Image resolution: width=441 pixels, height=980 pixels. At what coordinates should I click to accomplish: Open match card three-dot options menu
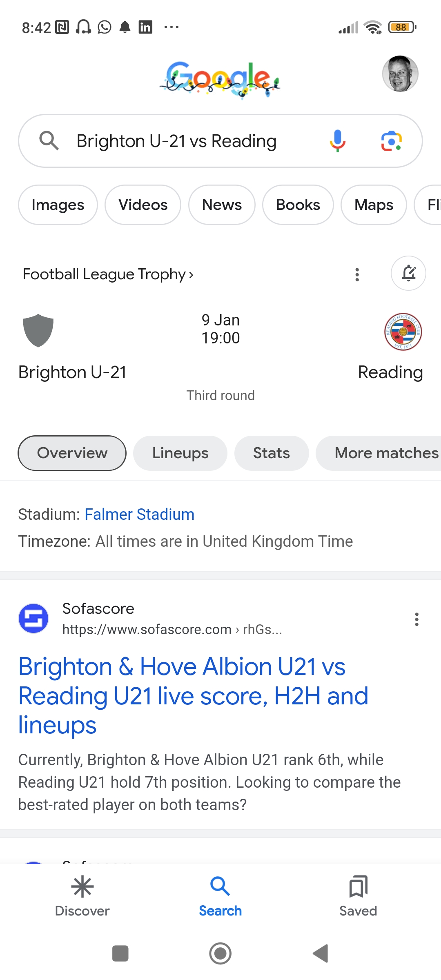pyautogui.click(x=357, y=275)
